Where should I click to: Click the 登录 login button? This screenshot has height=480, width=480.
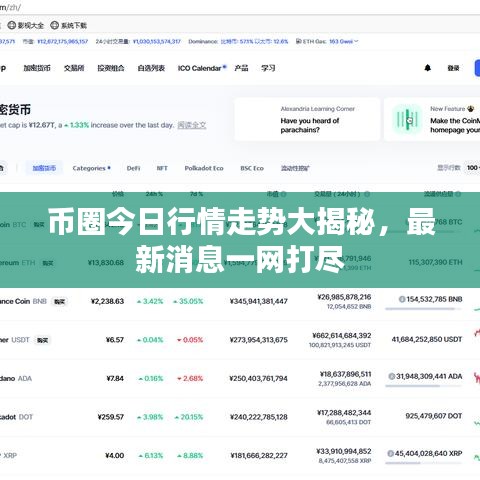(453, 68)
